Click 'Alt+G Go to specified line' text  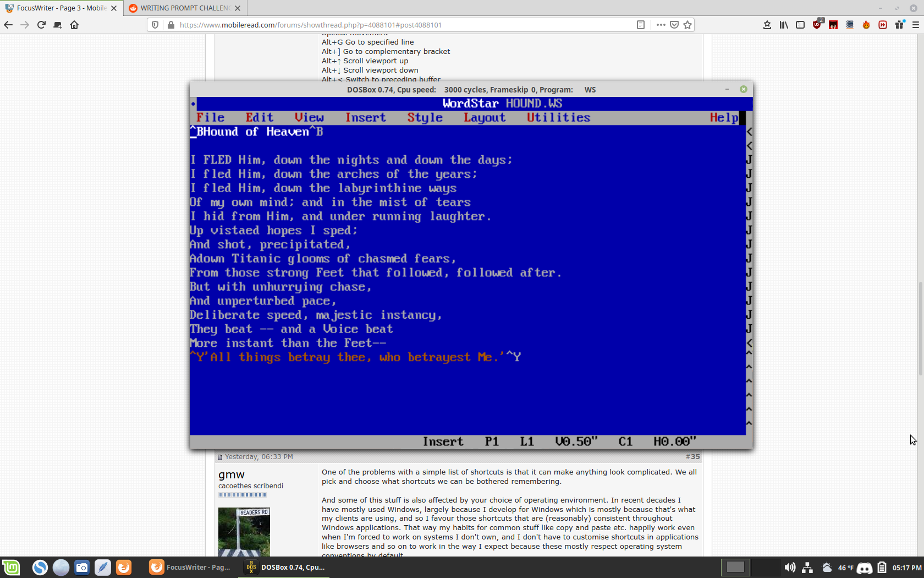[x=368, y=42]
